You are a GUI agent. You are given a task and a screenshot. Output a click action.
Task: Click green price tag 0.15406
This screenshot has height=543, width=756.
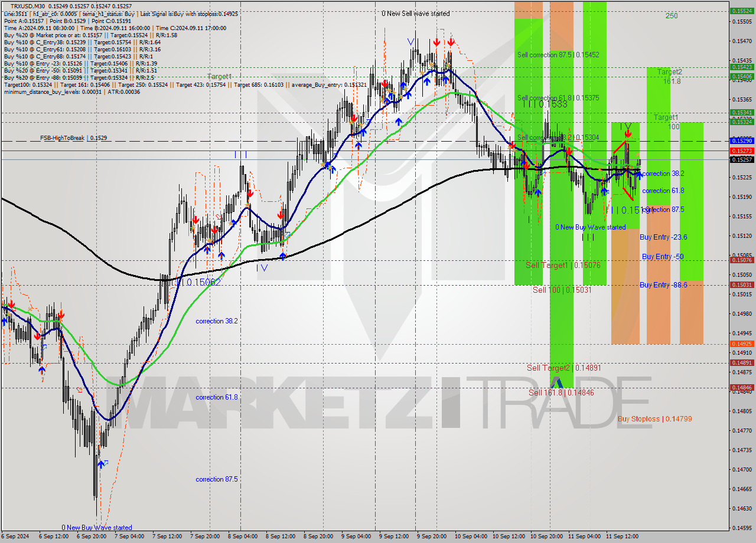tap(742, 76)
